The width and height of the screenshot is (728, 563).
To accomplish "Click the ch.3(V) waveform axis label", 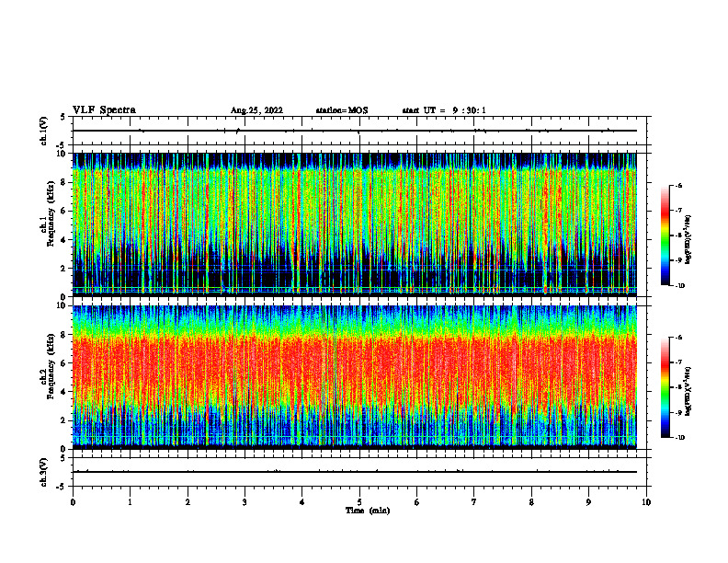I will coord(44,472).
